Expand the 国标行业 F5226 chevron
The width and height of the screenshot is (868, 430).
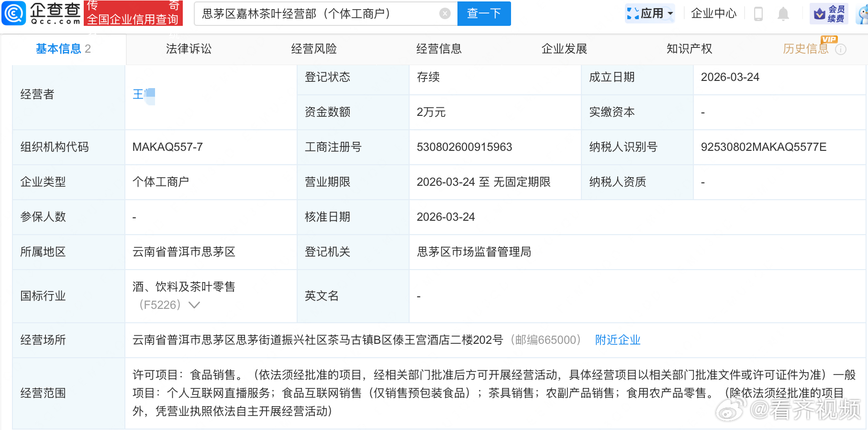coord(194,305)
